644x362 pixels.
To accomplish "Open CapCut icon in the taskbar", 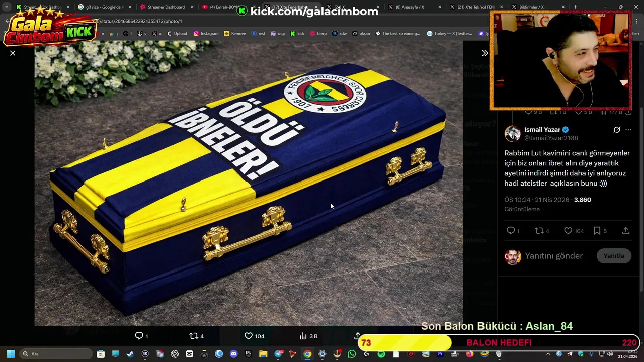I will coord(189,354).
